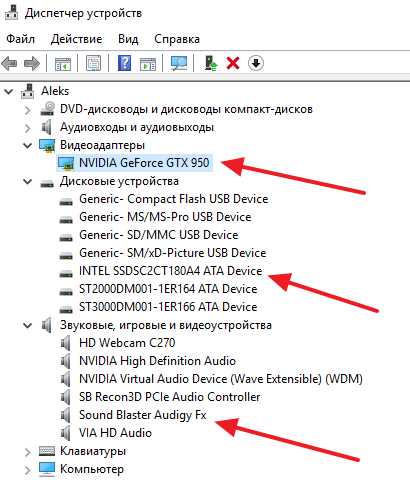410x480 pixels.
Task: Open the Действие menu
Action: point(76,39)
